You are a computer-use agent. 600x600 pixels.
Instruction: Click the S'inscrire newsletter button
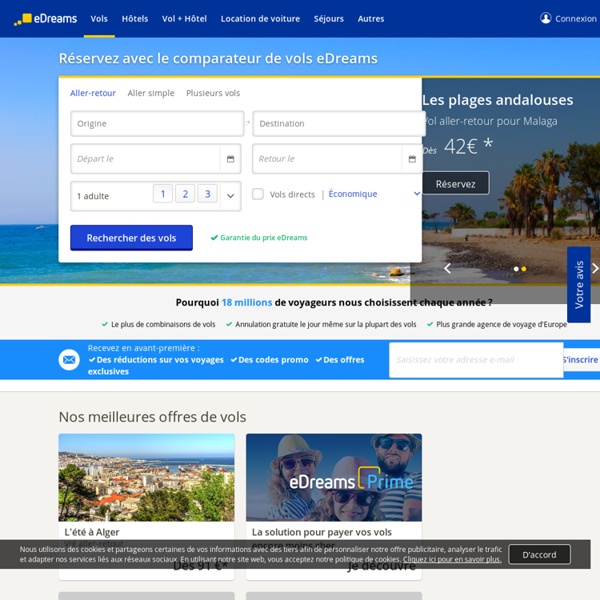tap(581, 360)
